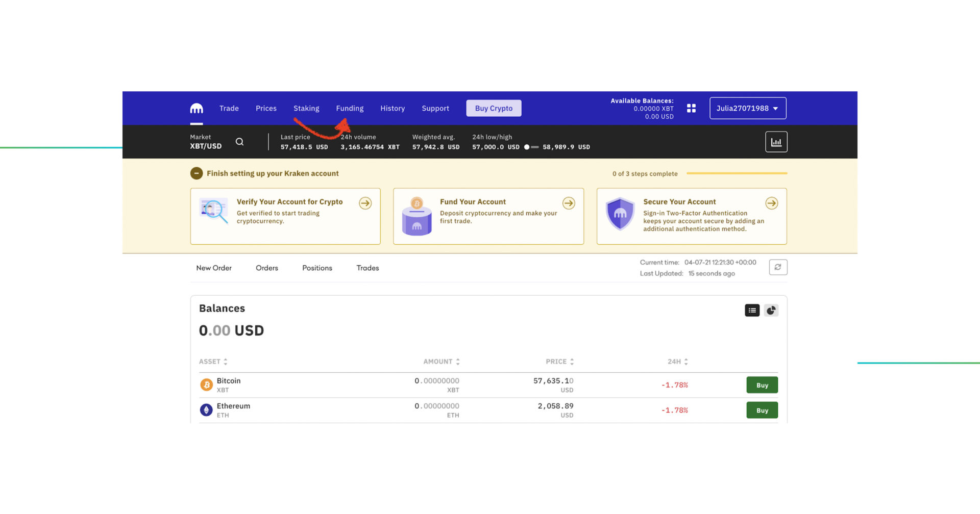Open the Verify Your Account for Crypto card arrow
Screen dimensions: 980x514
pyautogui.click(x=365, y=203)
